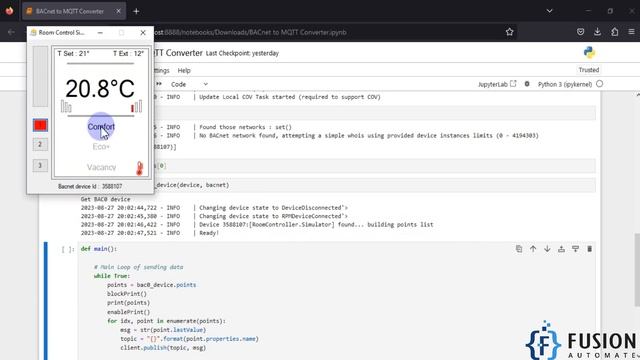Select Vacancy mode in Room Control Simulator

(x=101, y=167)
